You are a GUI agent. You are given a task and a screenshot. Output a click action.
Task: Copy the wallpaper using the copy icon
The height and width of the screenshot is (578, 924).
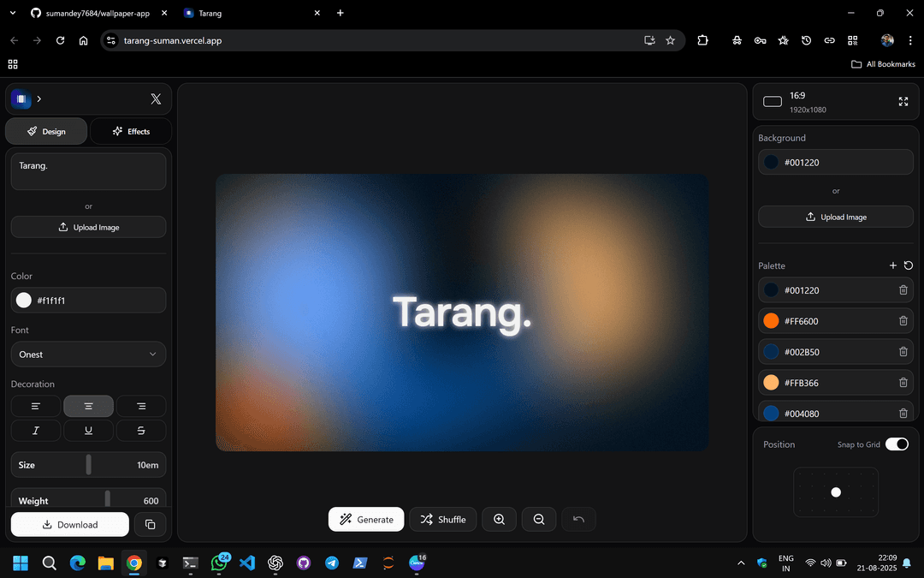click(151, 524)
